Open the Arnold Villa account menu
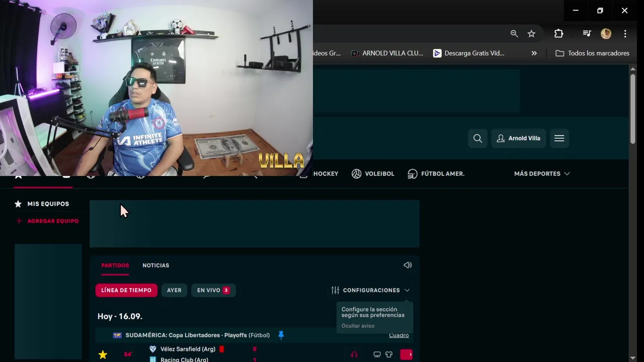 point(518,138)
